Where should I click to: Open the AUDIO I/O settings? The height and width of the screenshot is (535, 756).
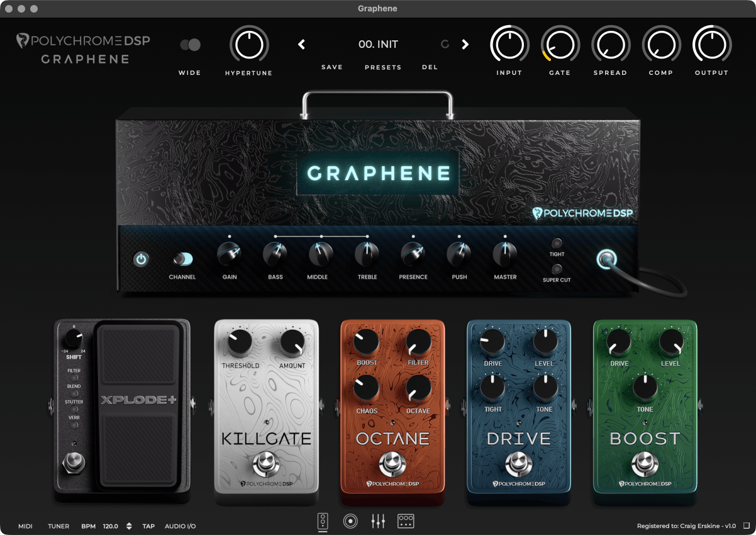point(181,526)
